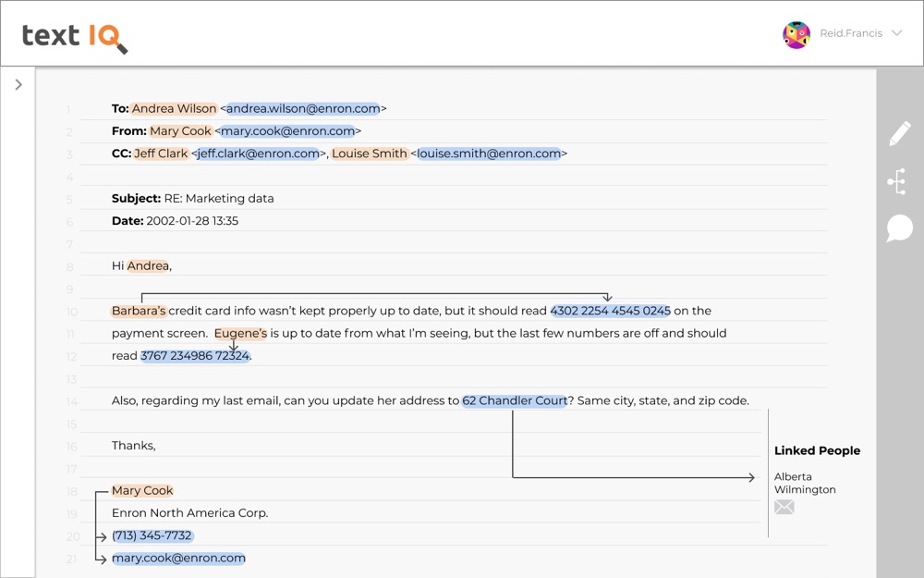Select card number 3767 234986 72324
This screenshot has width=924, height=578.
coord(195,355)
